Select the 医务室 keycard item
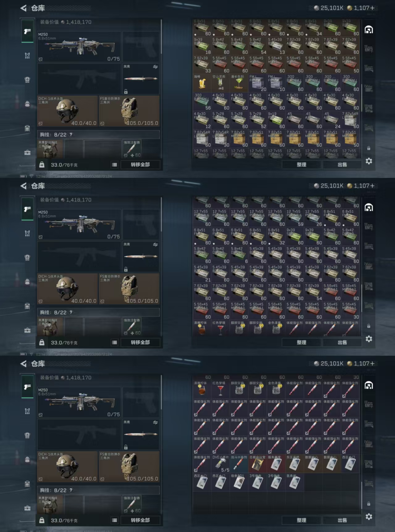Image resolution: width=395 pixels, height=532 pixels. click(x=295, y=483)
